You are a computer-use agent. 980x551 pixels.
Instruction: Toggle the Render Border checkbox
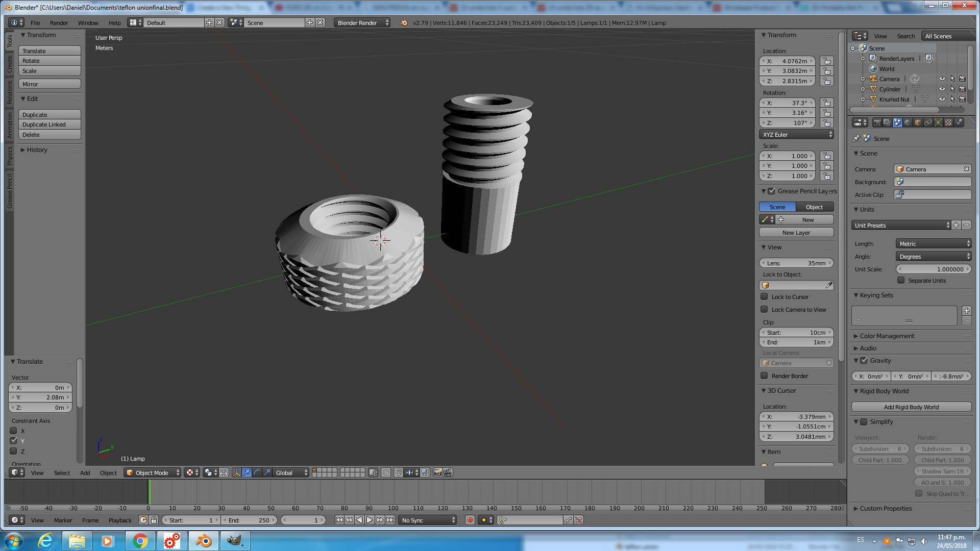[x=764, y=376]
